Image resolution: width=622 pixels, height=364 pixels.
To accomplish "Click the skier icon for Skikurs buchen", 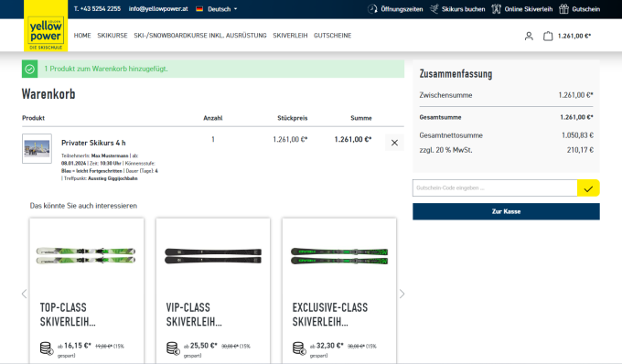I will [x=434, y=9].
